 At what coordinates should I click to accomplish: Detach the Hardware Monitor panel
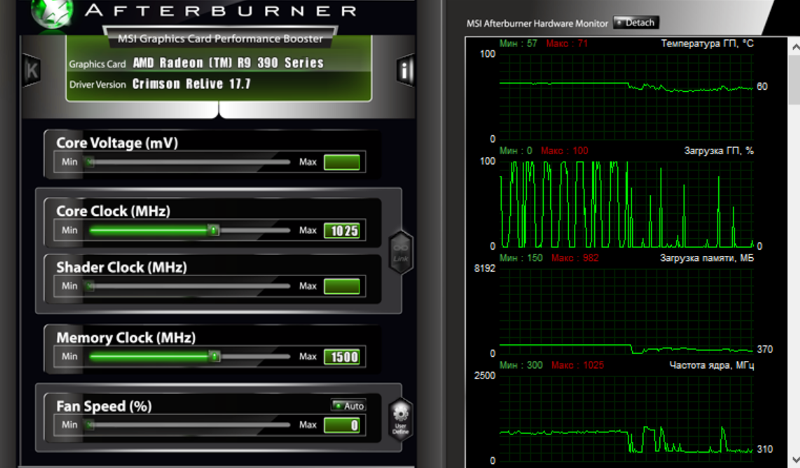(636, 22)
